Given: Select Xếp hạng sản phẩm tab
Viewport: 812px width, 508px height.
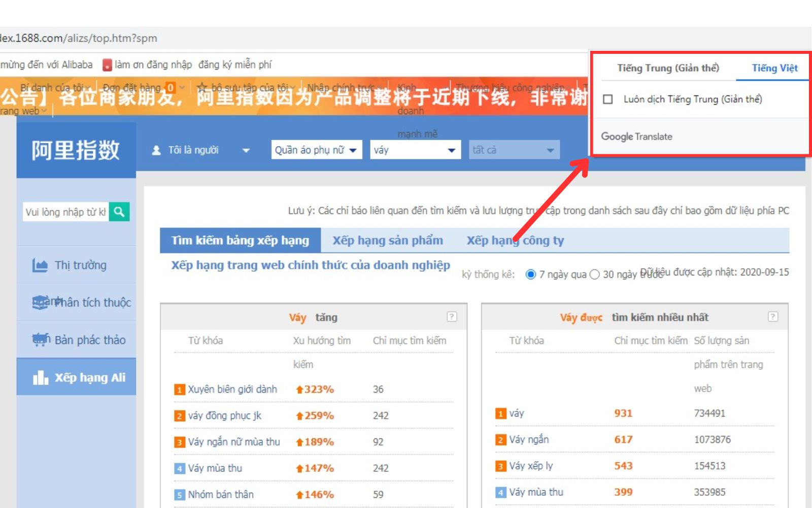Looking at the screenshot, I should click(388, 240).
